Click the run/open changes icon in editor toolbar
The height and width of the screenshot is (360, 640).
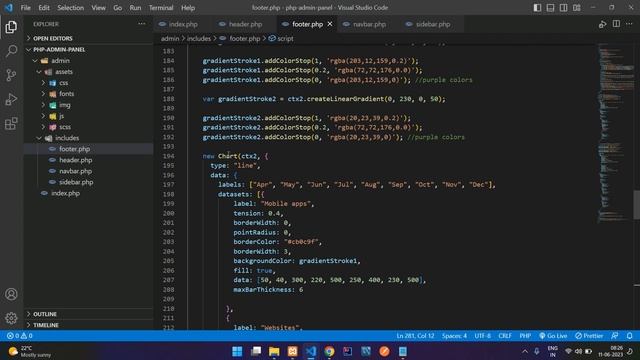click(x=602, y=24)
